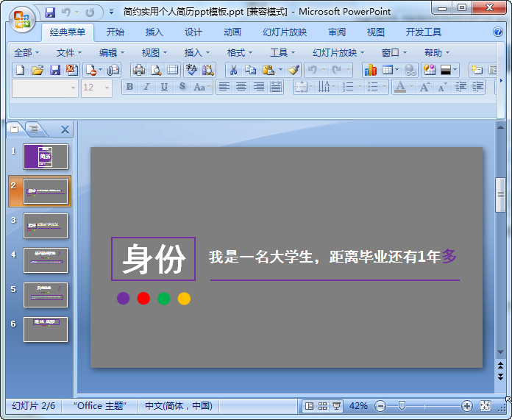Open the 工具 classic menu
Viewport: 512px width, 420px height.
pos(282,52)
